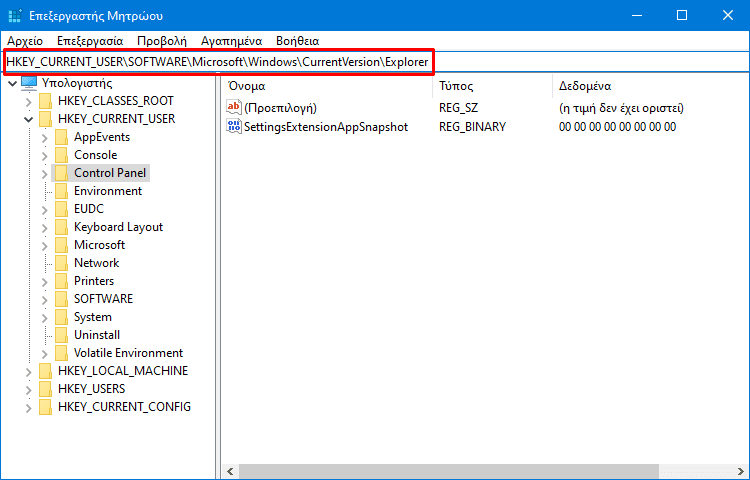The height and width of the screenshot is (480, 750).
Task: Select the SettingsExtensionAppSnapshot value name
Action: pyautogui.click(x=326, y=127)
